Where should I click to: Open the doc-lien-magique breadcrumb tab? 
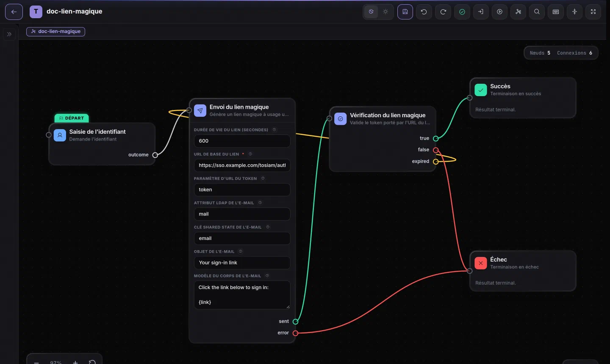click(55, 31)
